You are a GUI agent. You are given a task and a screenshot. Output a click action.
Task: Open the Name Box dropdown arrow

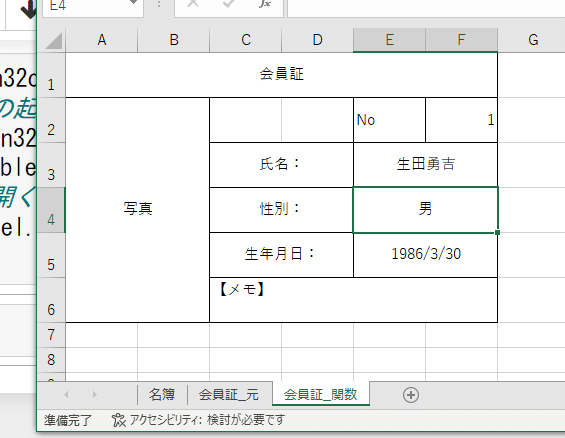tap(133, 3)
